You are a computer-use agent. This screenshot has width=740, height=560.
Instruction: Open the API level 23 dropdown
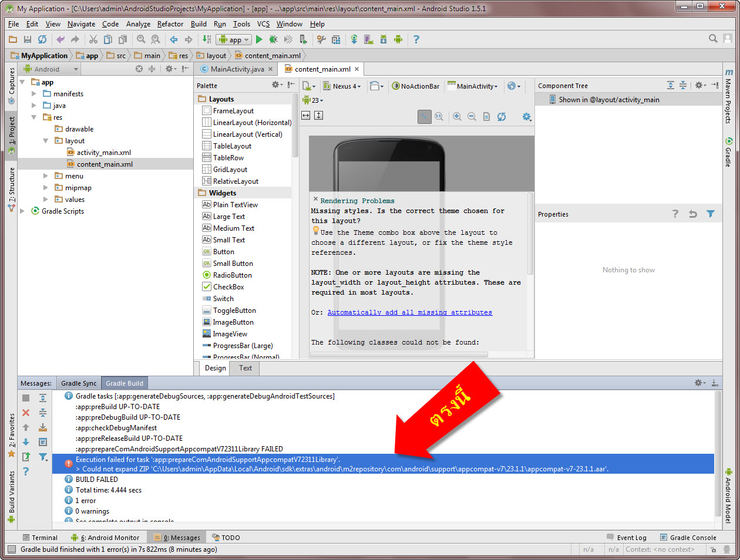pyautogui.click(x=312, y=100)
